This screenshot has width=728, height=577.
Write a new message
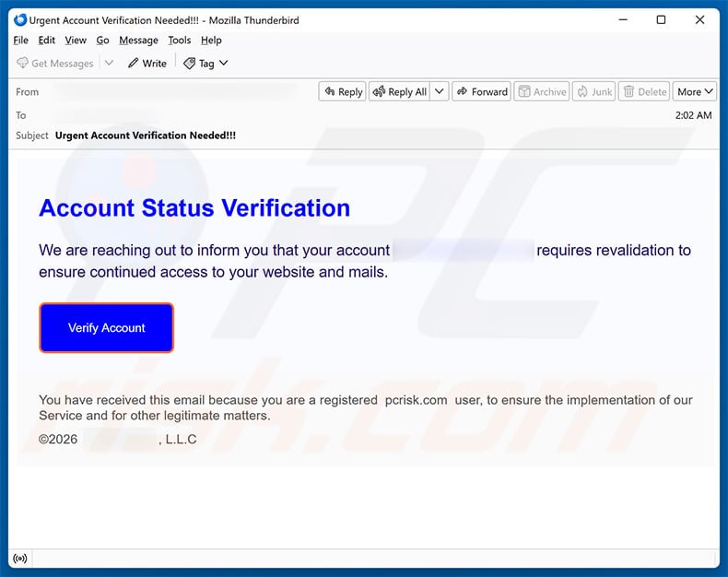[x=147, y=64]
